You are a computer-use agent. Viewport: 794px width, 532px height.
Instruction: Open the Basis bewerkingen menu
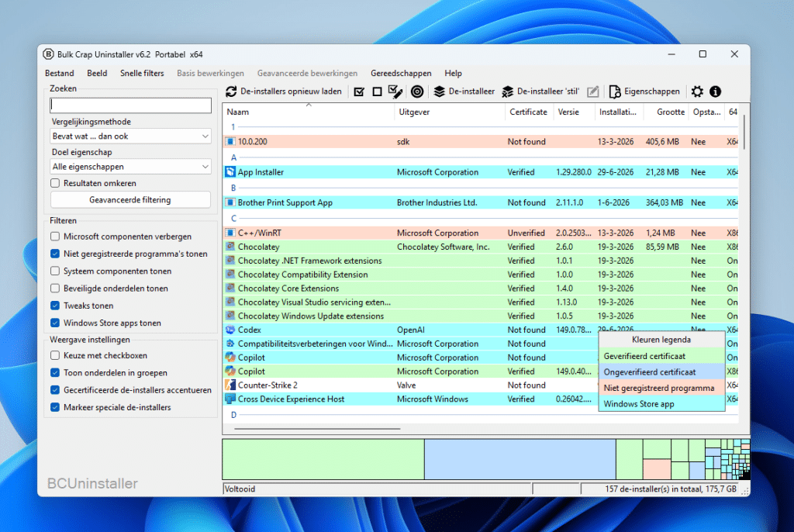click(x=210, y=73)
